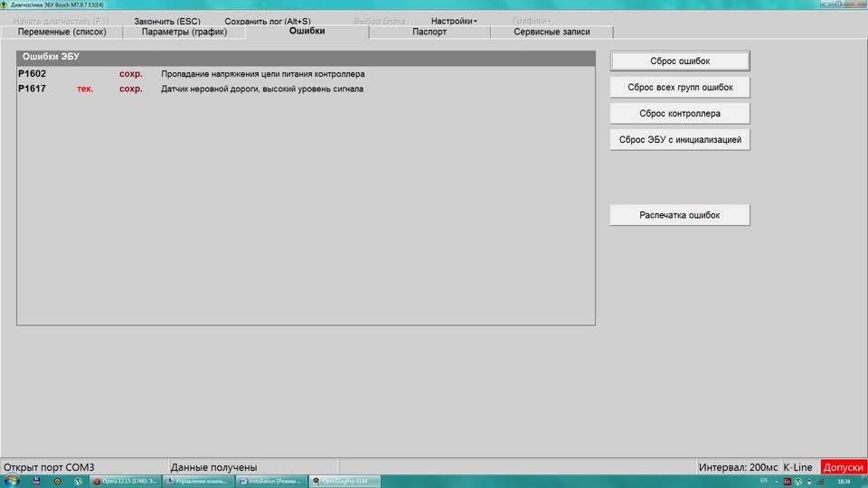Switch to Переменные (список) tab
This screenshot has height=488, width=868.
pyautogui.click(x=61, y=33)
